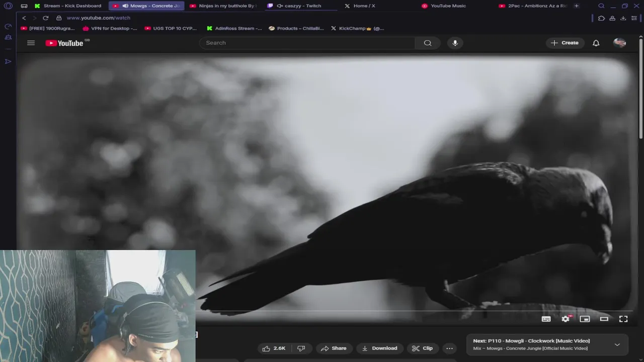Open the VPN for Desktop bookmark
Viewport: 644px width, 362px height.
(110, 29)
